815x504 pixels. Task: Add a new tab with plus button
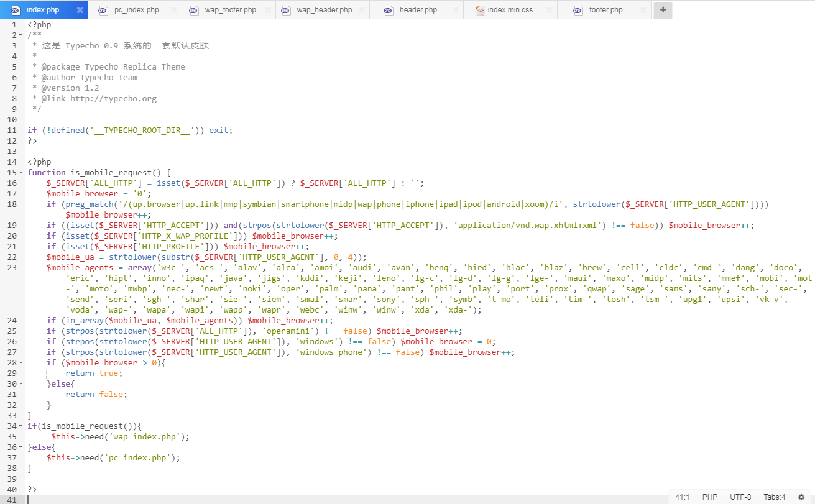click(x=663, y=10)
